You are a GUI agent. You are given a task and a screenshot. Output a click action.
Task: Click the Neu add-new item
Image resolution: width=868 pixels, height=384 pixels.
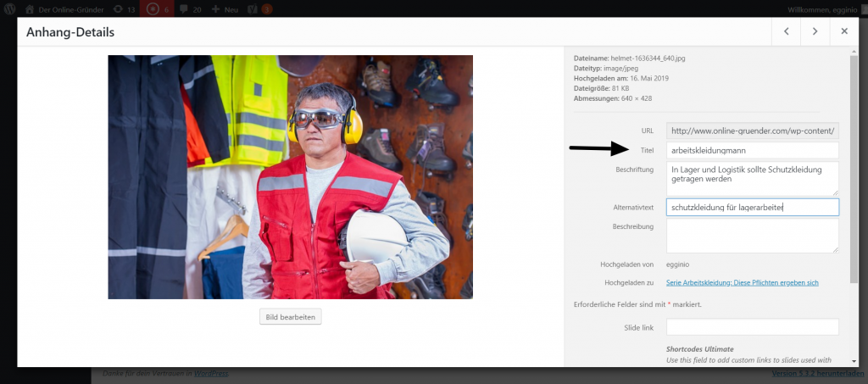click(225, 9)
